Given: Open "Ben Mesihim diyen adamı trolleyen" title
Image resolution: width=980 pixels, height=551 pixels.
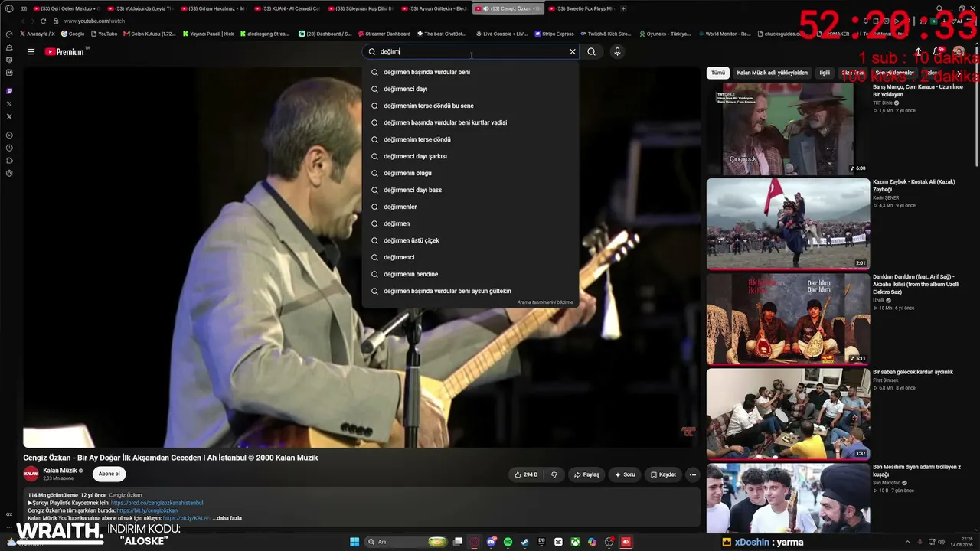Looking at the screenshot, I should point(916,471).
